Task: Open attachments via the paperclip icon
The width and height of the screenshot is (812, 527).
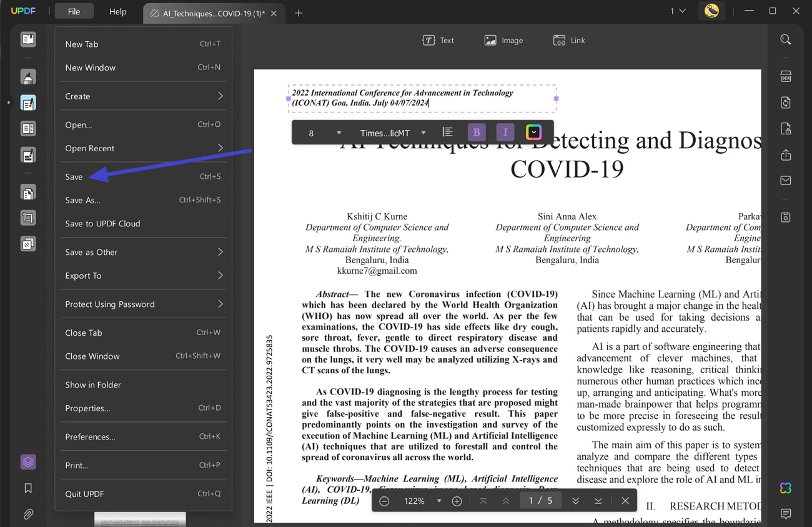Action: click(x=27, y=514)
